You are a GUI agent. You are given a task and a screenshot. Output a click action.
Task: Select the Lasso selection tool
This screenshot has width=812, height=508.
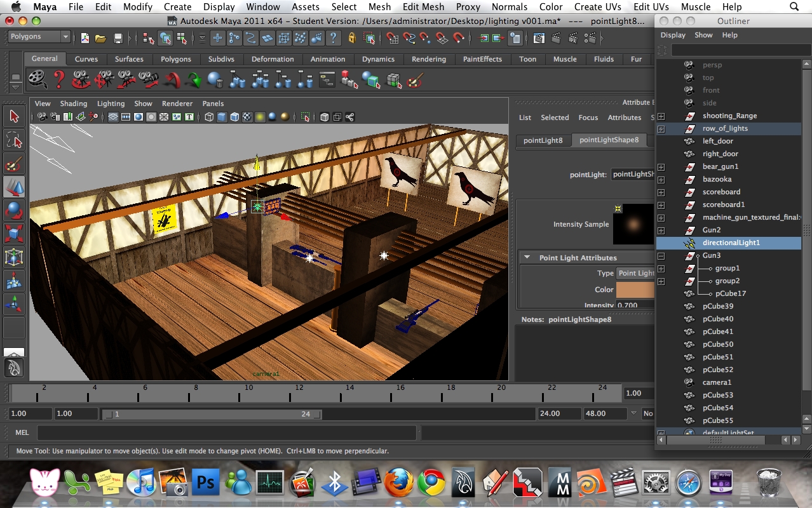point(14,140)
